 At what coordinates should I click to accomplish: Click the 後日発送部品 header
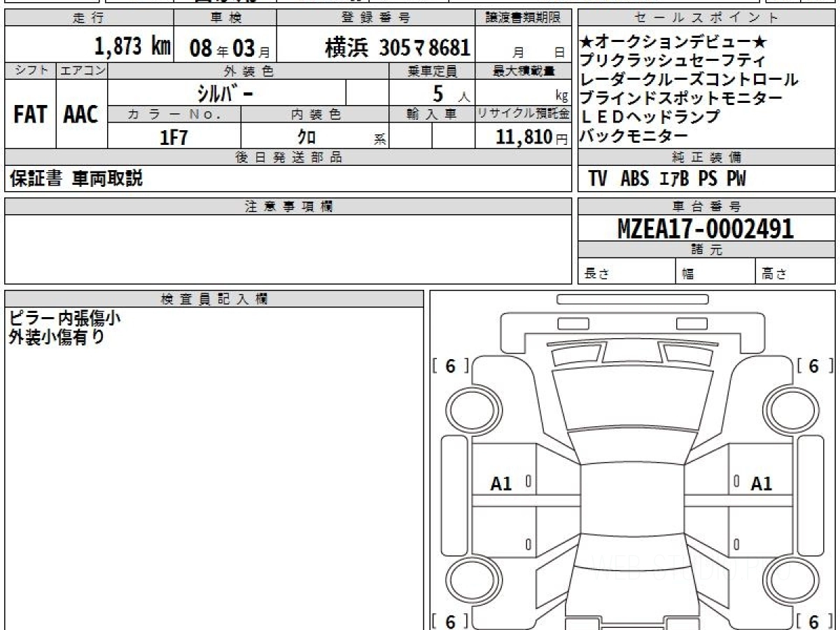tap(288, 157)
